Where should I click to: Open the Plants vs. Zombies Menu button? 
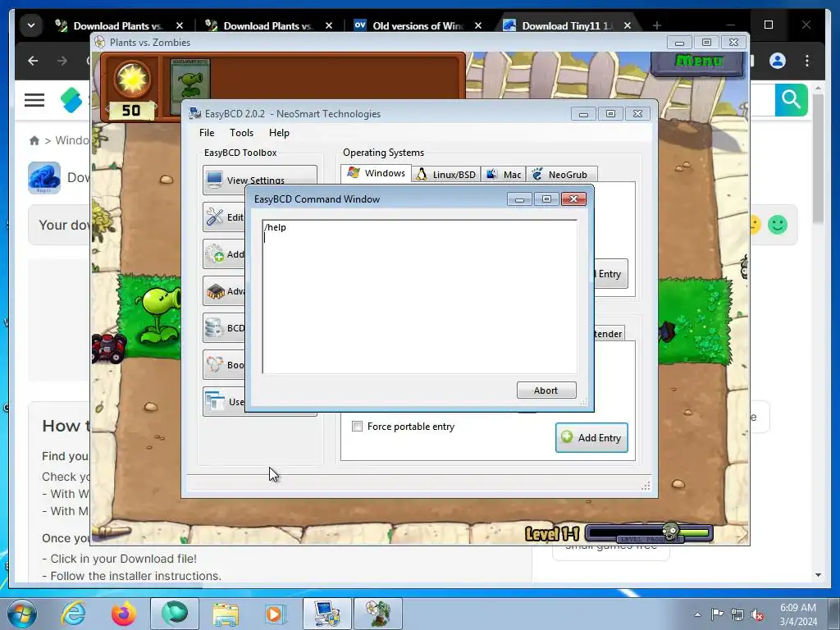pos(698,62)
